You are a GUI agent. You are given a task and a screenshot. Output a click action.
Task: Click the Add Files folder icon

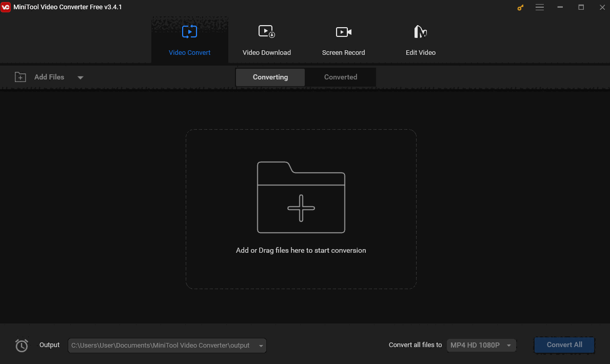tap(21, 76)
